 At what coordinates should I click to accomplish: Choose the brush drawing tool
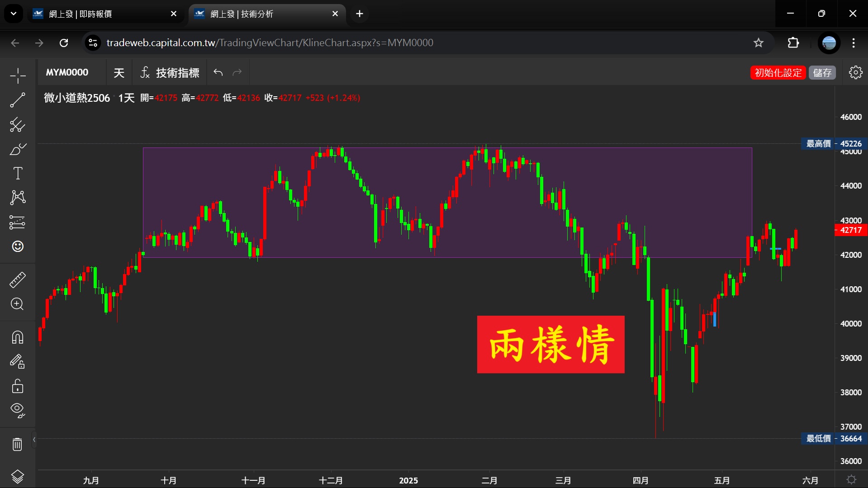click(x=18, y=149)
